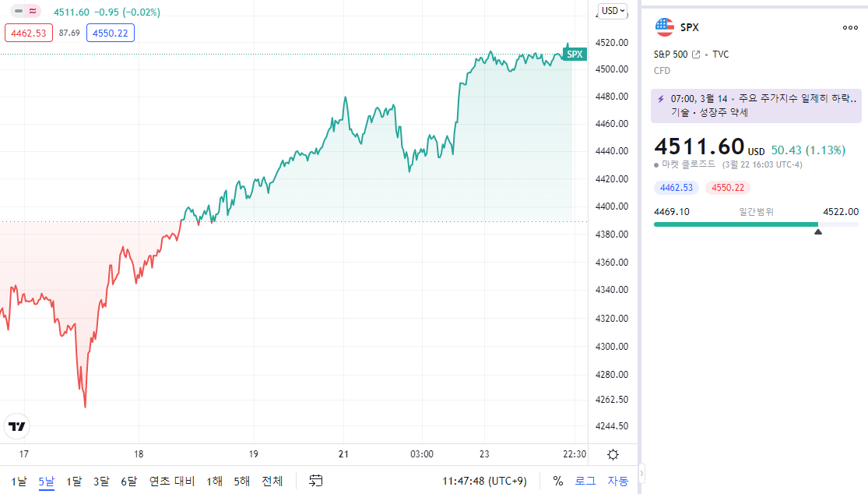Toggle 로그 logarithmic scale

[x=585, y=481]
